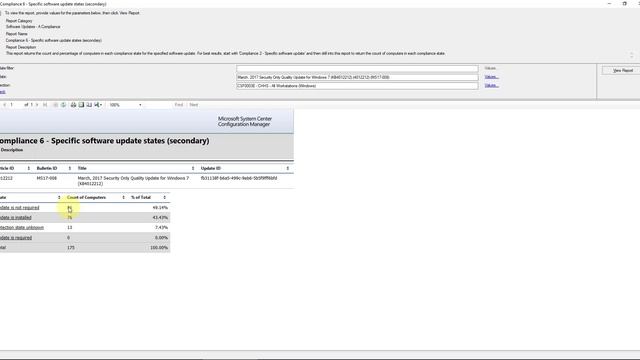Click the empty filter input field
Image resolution: width=640 pixels, height=360 pixels.
click(x=357, y=69)
